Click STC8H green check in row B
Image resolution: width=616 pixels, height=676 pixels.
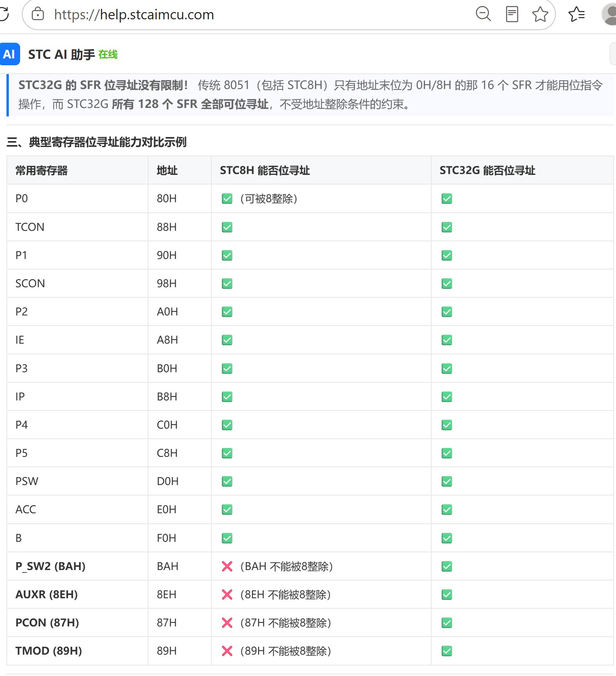tap(227, 538)
